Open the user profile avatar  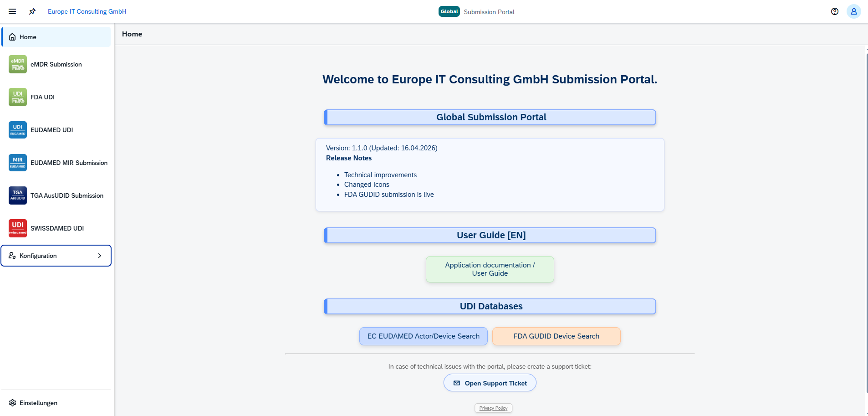pos(853,11)
